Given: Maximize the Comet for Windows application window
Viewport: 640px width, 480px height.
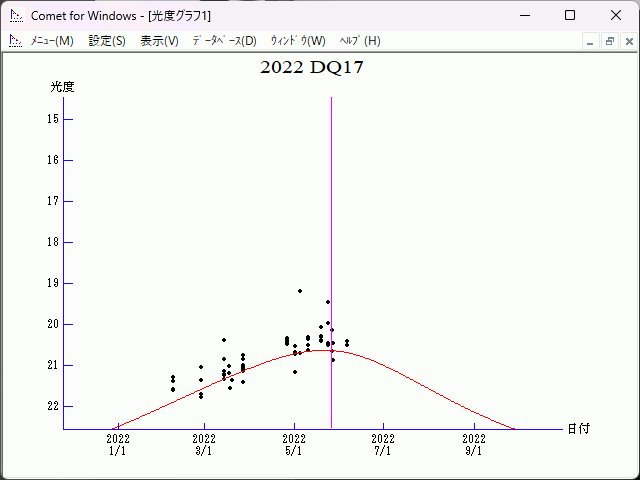Looking at the screenshot, I should click(570, 16).
